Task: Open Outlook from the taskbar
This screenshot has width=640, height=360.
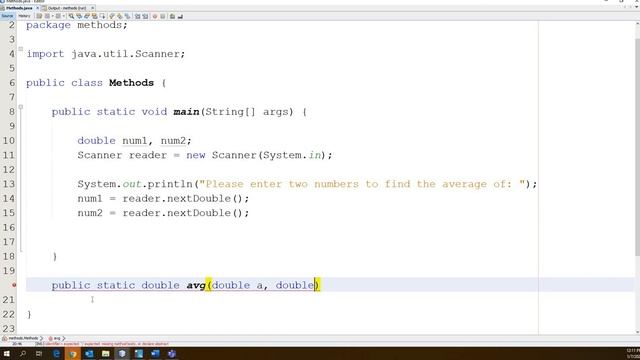Action: 89,354
